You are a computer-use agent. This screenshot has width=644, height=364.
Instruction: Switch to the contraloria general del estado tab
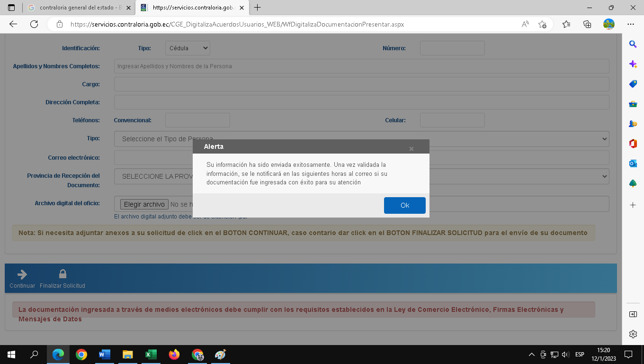78,8
